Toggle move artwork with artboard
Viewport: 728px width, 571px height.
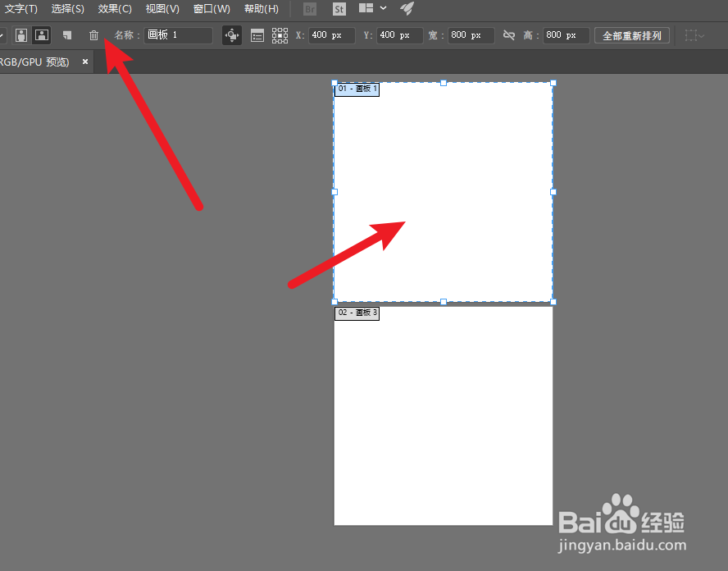click(x=232, y=35)
